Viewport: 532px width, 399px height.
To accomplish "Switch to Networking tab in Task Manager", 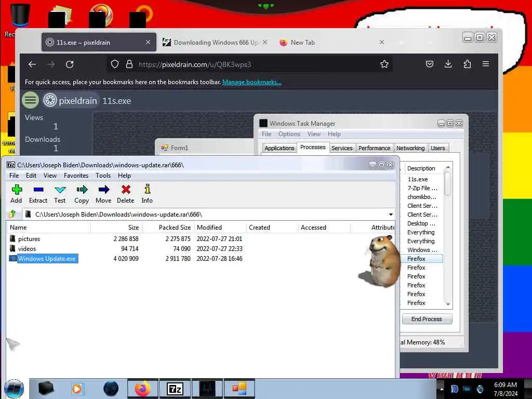I will coord(410,148).
